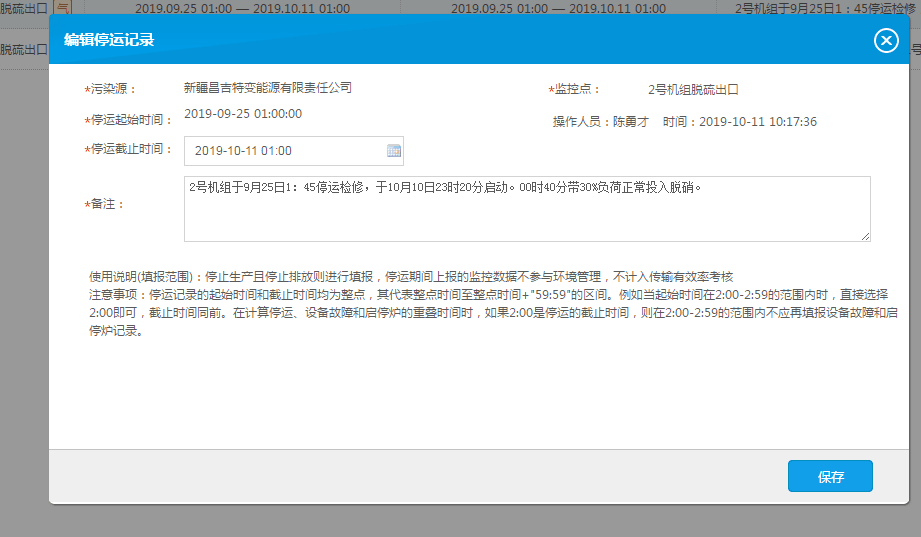Click background table remark 2号机组于9月25日1：45停运检修

(x=825, y=8)
